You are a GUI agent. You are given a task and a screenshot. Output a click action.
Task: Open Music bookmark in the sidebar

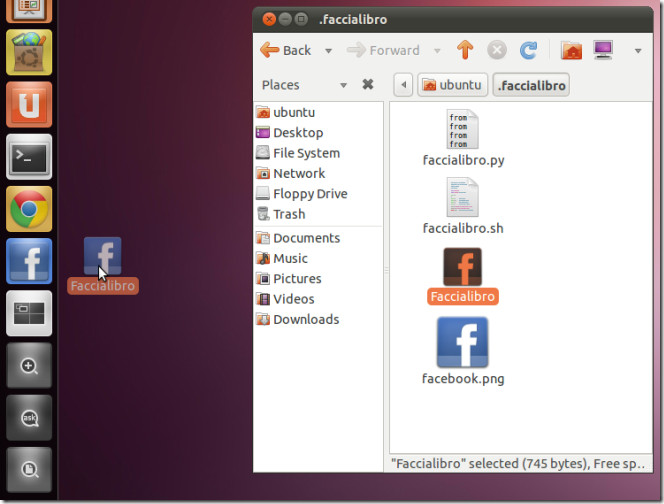318,258
